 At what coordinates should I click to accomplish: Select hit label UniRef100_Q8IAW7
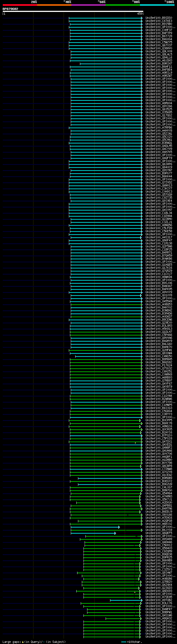159,573
